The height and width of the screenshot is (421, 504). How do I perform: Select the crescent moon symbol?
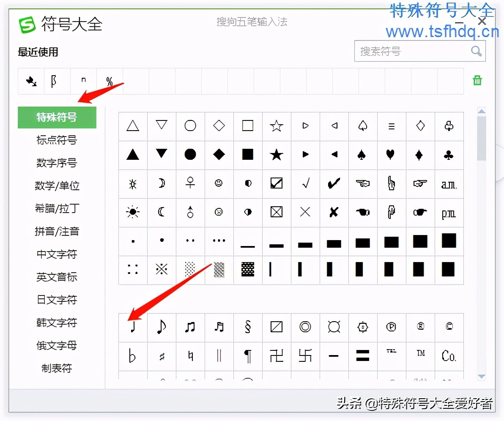(x=161, y=213)
